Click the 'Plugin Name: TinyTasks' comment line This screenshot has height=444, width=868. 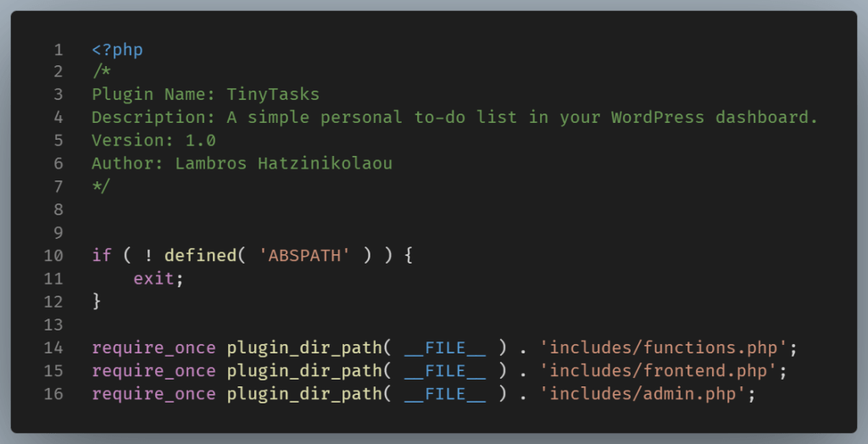tap(206, 95)
